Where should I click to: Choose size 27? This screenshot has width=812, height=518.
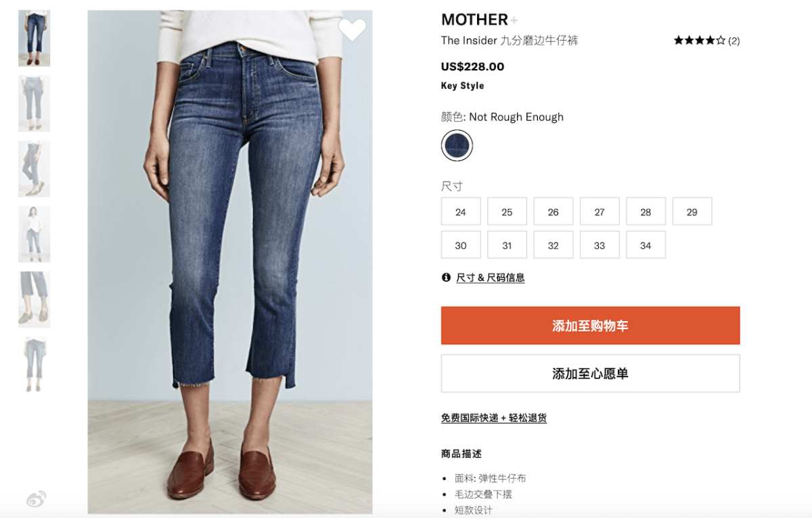tap(600, 211)
